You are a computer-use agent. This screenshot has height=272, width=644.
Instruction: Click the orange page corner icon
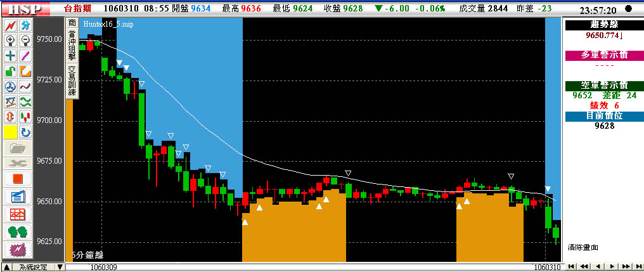[x=25, y=70]
